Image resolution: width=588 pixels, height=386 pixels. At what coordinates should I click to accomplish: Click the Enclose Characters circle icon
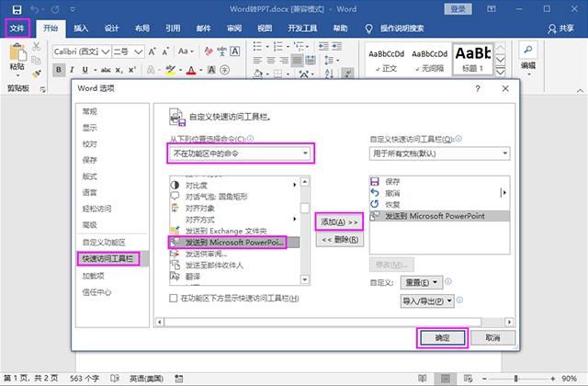point(224,70)
